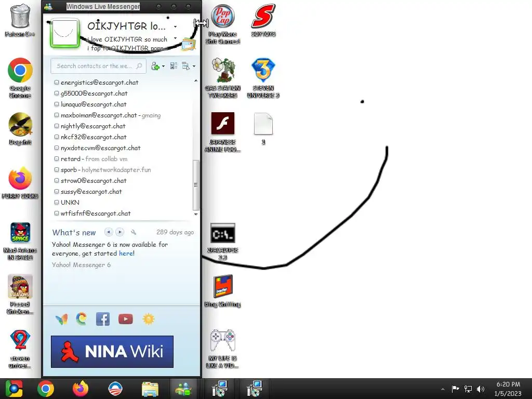This screenshot has height=399, width=532.
Task: Open the personal message dropdown arrow
Action: pos(175,38)
